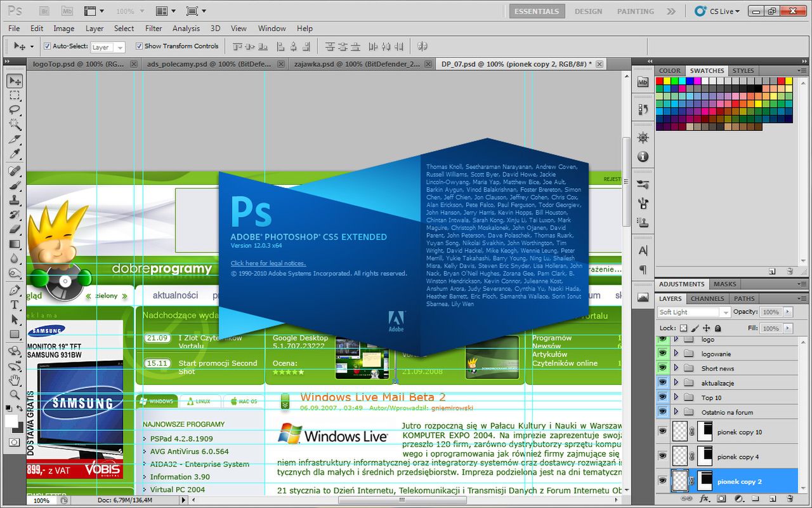Select the Lasso tool
Image resolution: width=812 pixels, height=508 pixels.
coord(15,110)
